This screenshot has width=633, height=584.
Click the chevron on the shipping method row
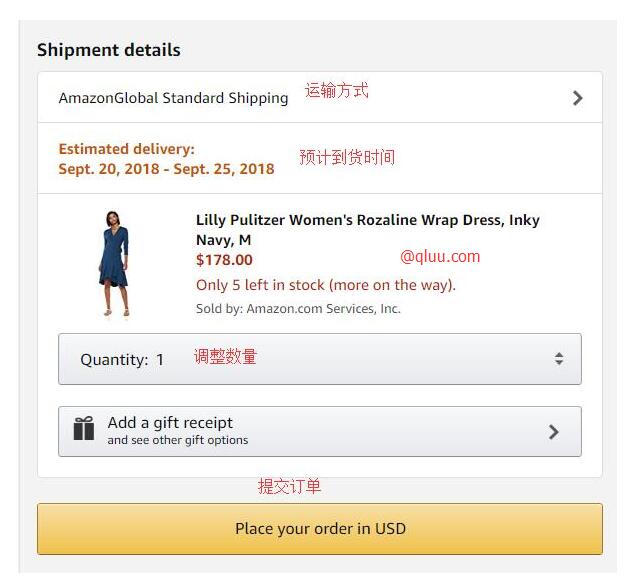(x=577, y=98)
